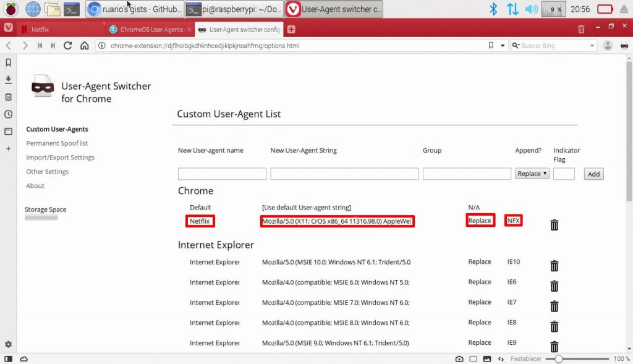The width and height of the screenshot is (633, 364).
Task: Go forward in browser history
Action: point(25,46)
